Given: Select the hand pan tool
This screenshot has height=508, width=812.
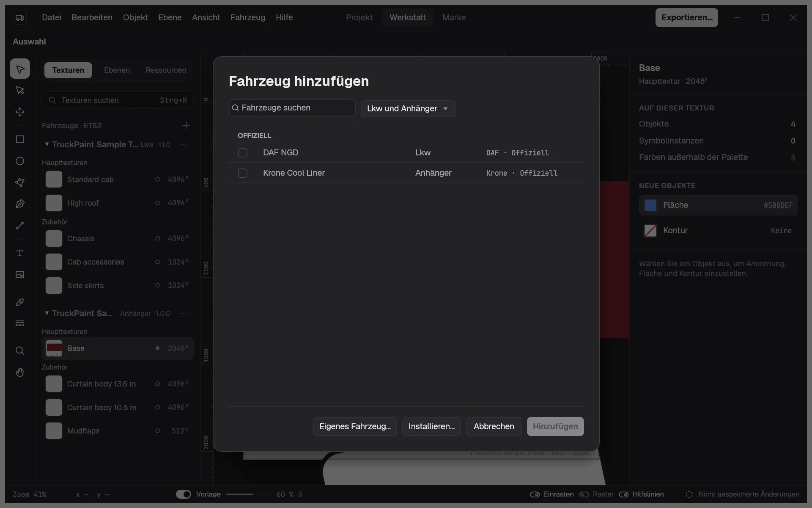Looking at the screenshot, I should tap(20, 373).
